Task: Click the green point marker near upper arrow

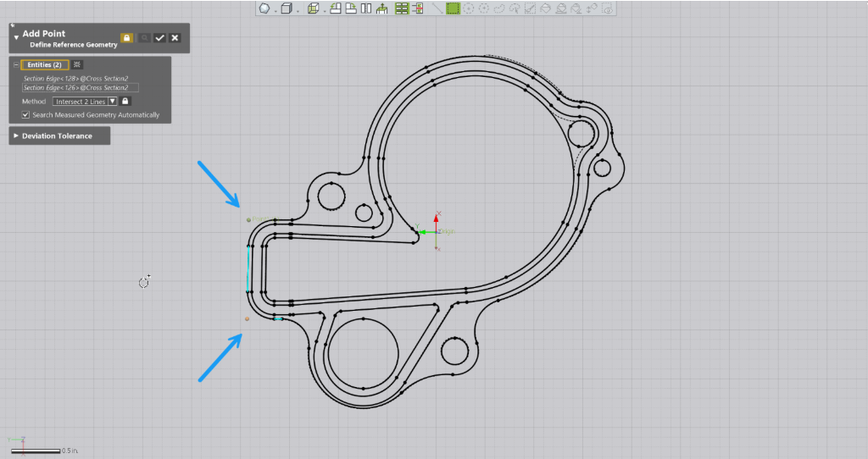Action: coord(248,219)
